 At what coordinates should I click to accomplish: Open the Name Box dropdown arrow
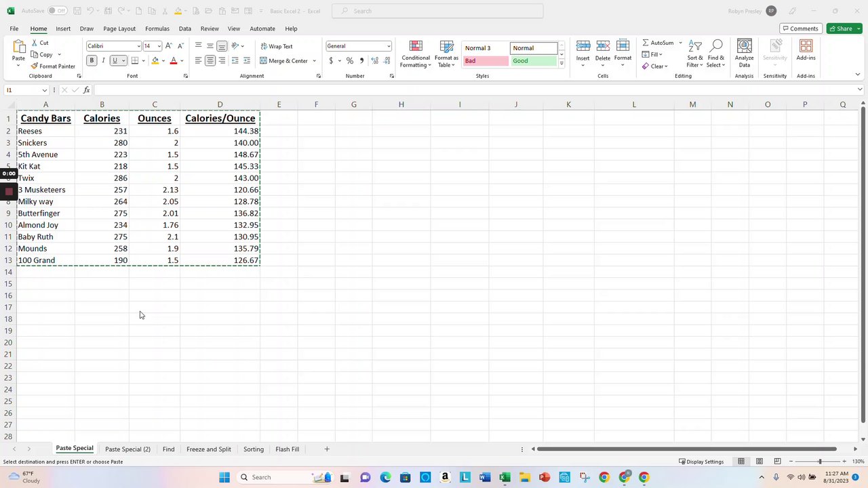pos(45,90)
